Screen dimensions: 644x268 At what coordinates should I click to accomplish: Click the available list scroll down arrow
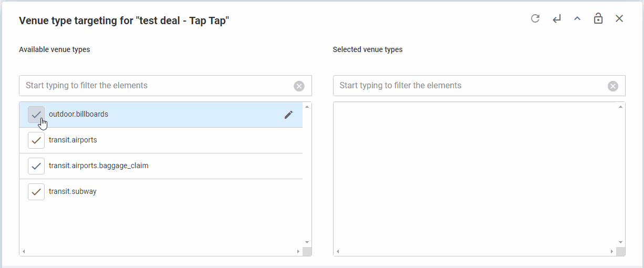[x=307, y=242]
